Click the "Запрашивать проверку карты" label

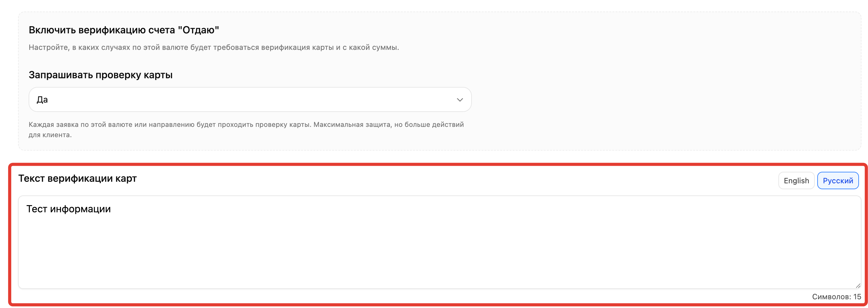[x=101, y=75]
